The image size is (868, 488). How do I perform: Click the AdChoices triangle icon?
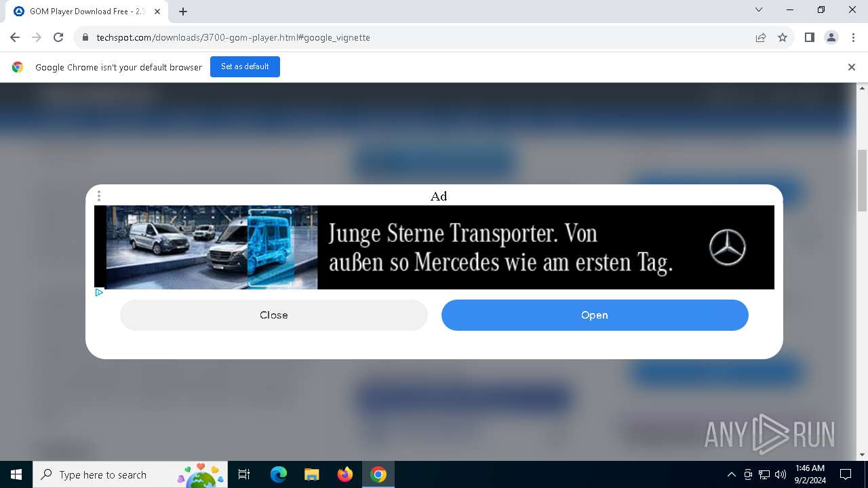tap(99, 293)
